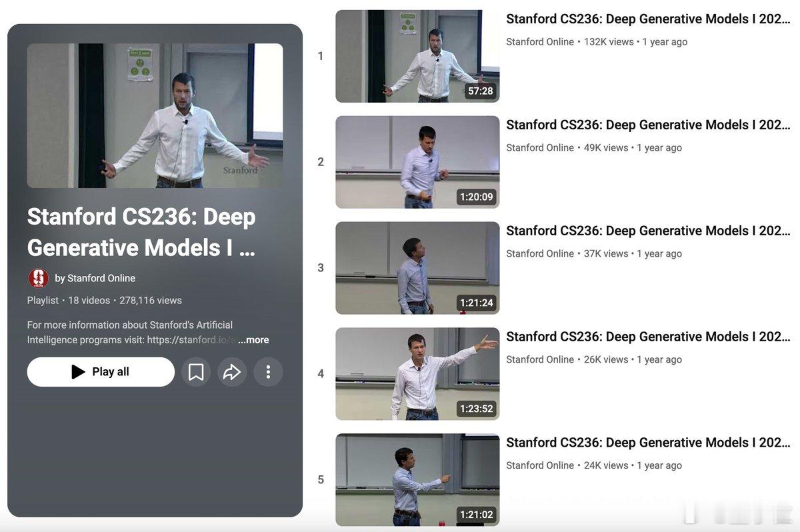
Task: Open video thumbnail with 1:21:02 duration
Action: click(417, 480)
